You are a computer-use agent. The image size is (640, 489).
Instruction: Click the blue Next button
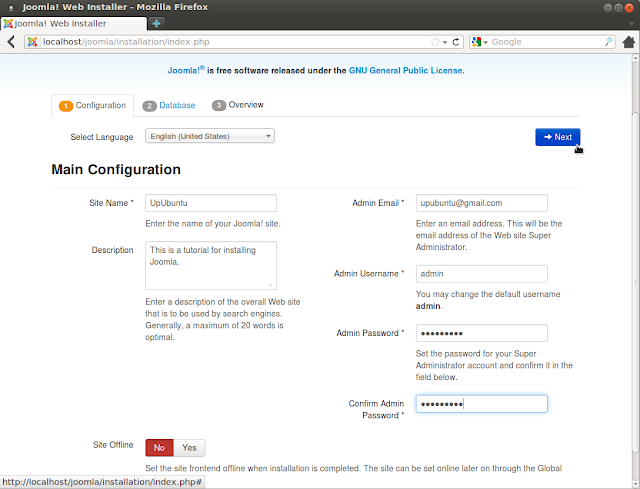558,137
